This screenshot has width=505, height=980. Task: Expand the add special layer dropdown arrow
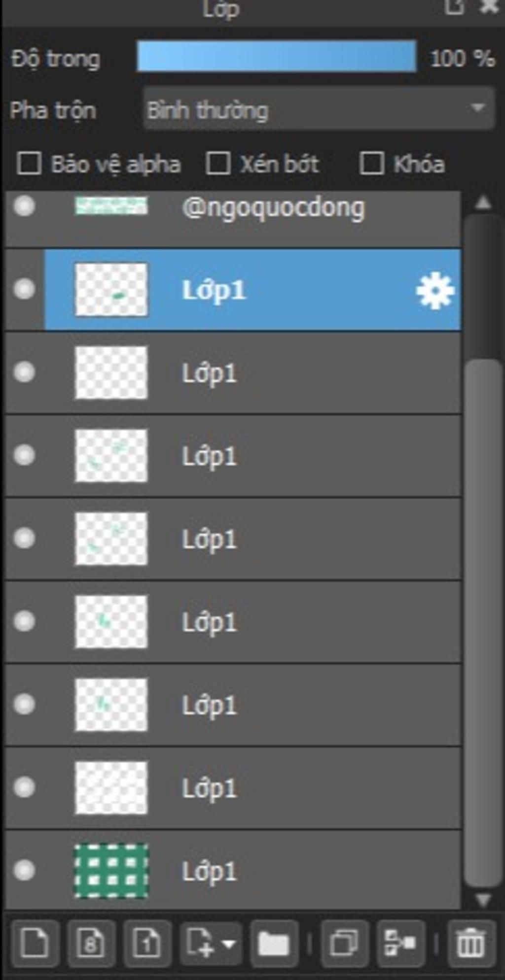click(228, 944)
